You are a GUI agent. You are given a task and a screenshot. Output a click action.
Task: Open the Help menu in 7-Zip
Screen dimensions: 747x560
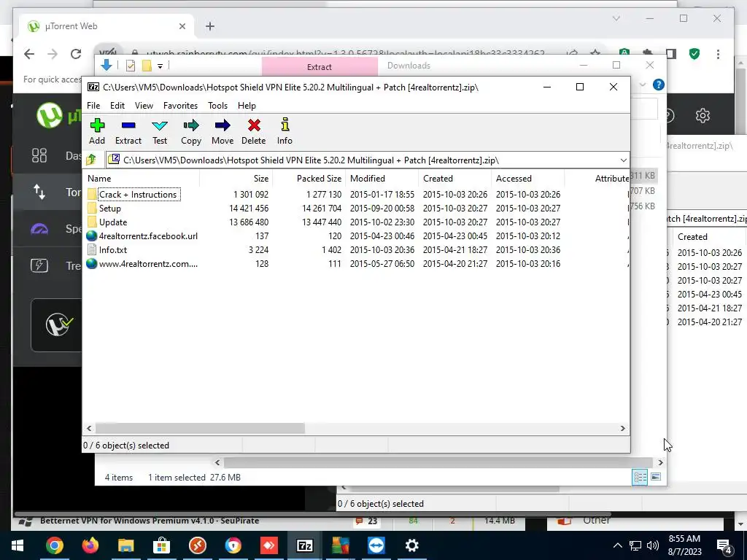(x=247, y=106)
